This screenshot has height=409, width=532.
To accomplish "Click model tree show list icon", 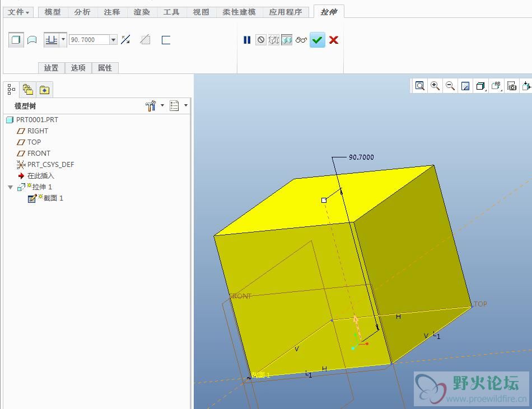I will coord(174,106).
